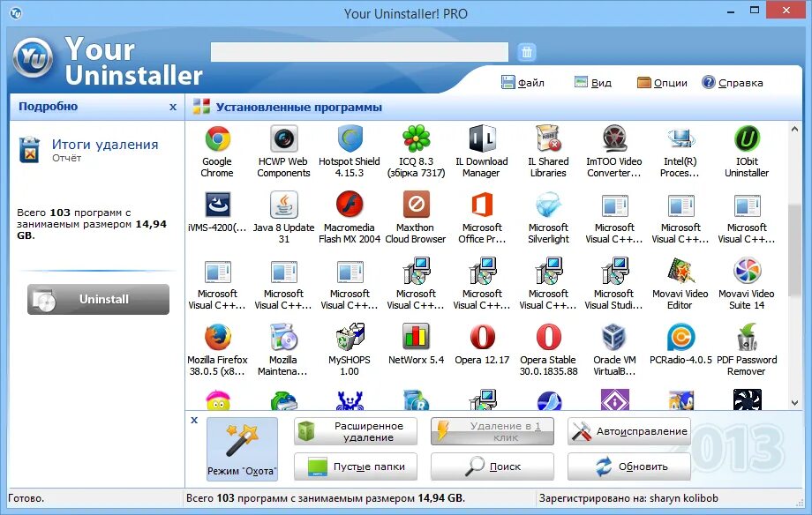Image resolution: width=812 pixels, height=515 pixels.
Task: Close the bottom toolbar panel
Action: 194,421
